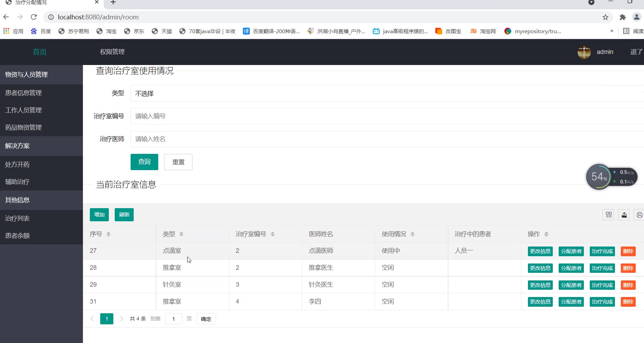Image resolution: width=644 pixels, height=343 pixels.
Task: Click the network speed floating widget
Action: [611, 177]
